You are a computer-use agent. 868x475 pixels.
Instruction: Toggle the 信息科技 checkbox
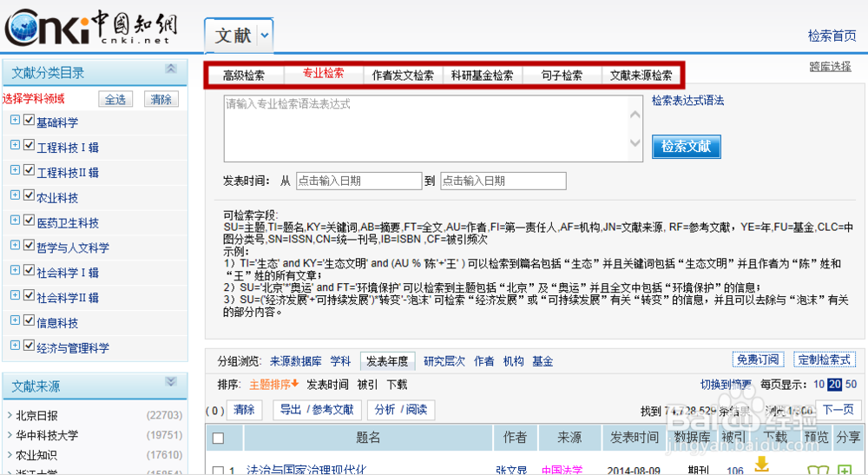(30, 320)
